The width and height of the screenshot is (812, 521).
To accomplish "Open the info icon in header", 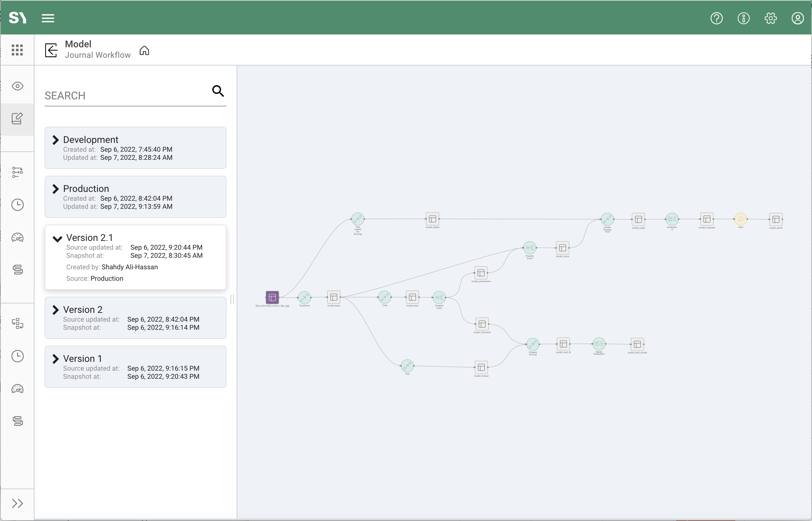I will [x=743, y=18].
